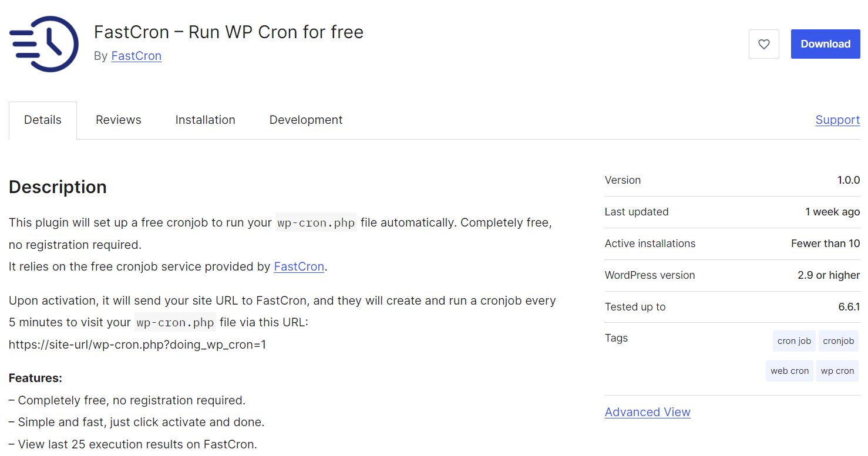Screen dimensions: 868x456
Task: Click the wp-cron.php URL text line
Action: click(137, 344)
